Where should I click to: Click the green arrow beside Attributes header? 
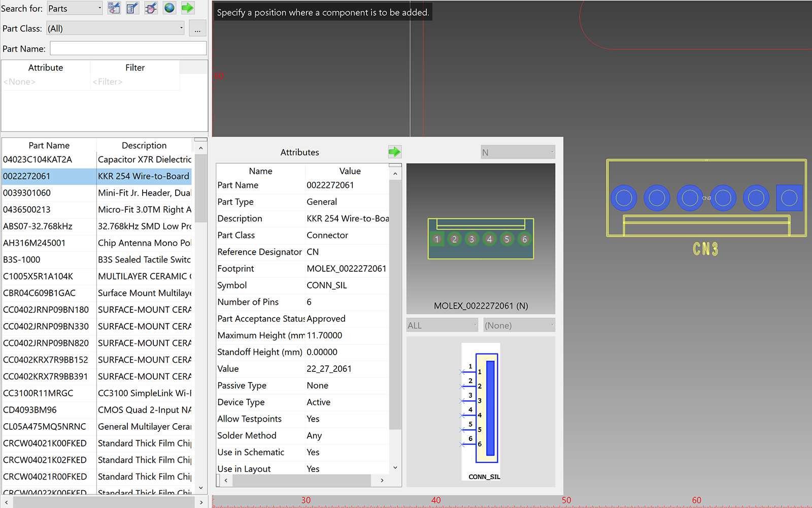(x=394, y=151)
